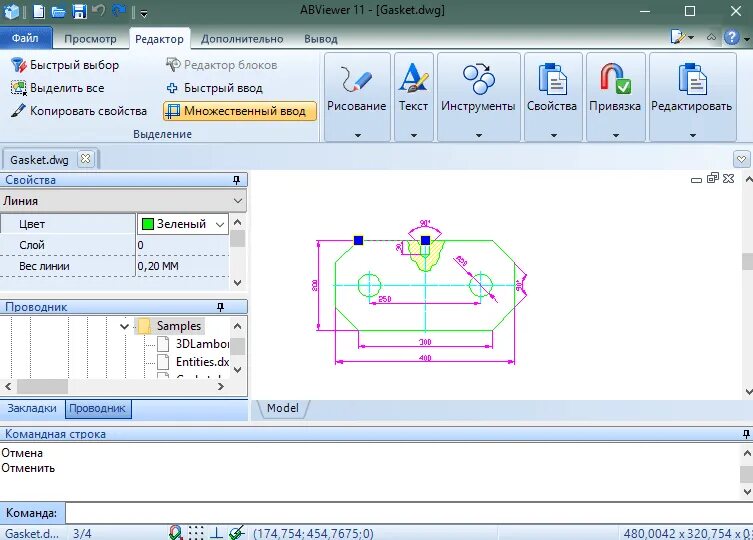This screenshot has height=540, width=753.
Task: Click Выделить все to select all
Action: pos(57,88)
